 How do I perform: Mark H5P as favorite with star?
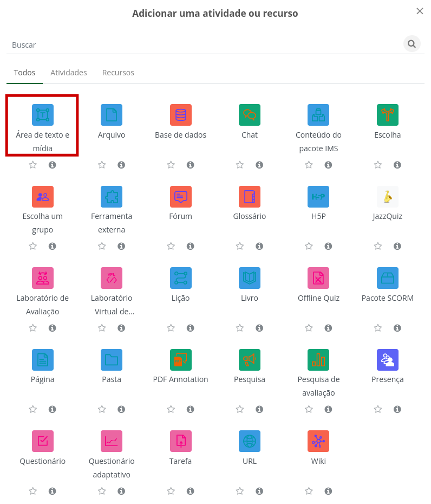pyautogui.click(x=309, y=246)
